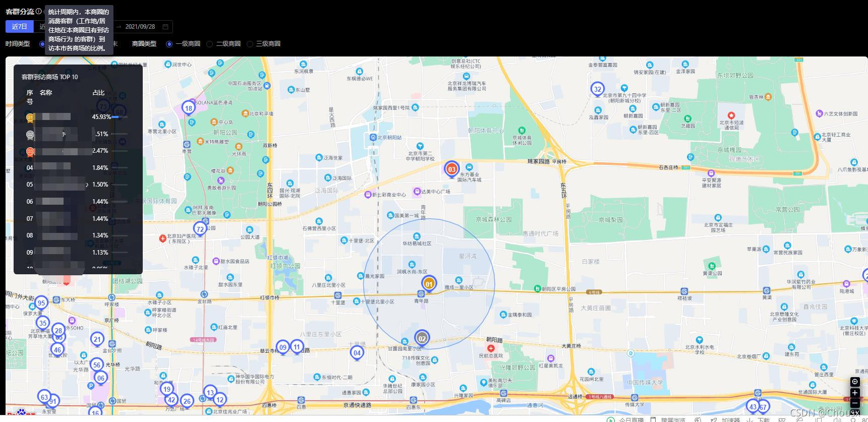Screen dimensions: 868x422
Task: Click the 褡裢坡 subway station icon
Action: (684, 291)
